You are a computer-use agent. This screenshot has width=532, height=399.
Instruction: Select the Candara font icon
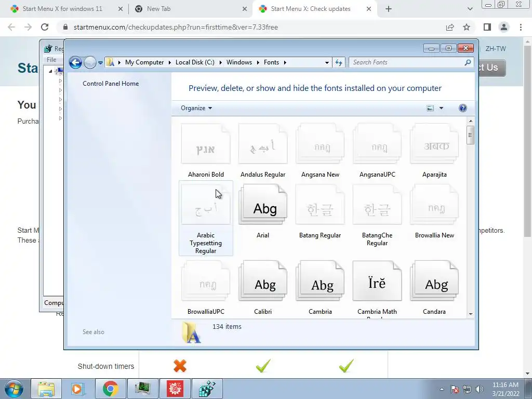click(x=434, y=281)
